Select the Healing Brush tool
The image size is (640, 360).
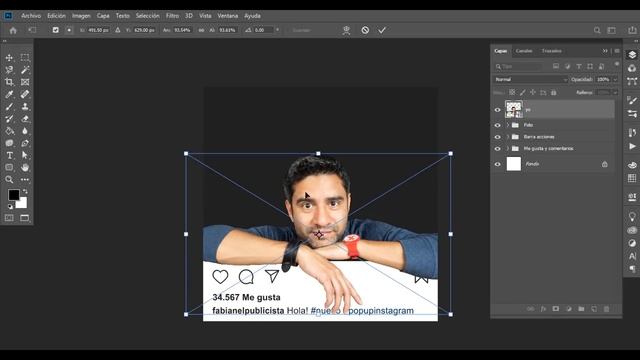[25, 94]
